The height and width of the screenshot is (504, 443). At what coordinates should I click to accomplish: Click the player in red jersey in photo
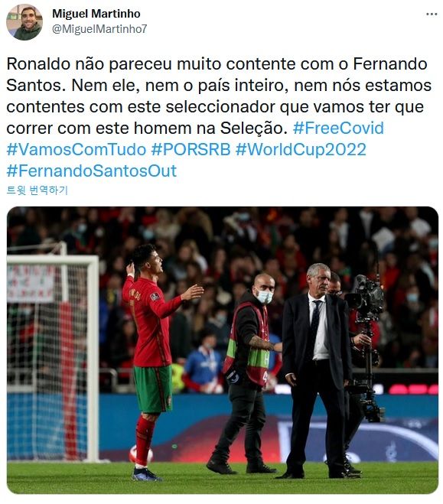tap(155, 360)
